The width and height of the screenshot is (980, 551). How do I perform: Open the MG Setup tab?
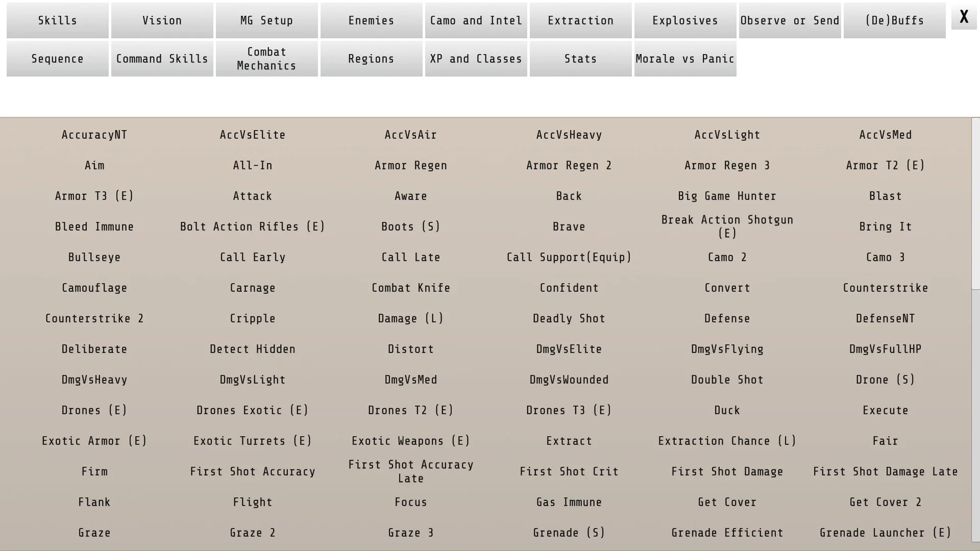tap(267, 20)
